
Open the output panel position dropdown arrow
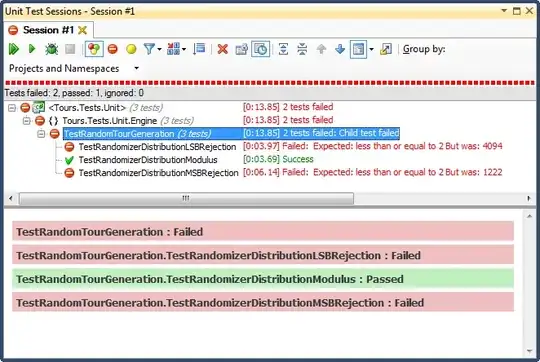pos(371,49)
